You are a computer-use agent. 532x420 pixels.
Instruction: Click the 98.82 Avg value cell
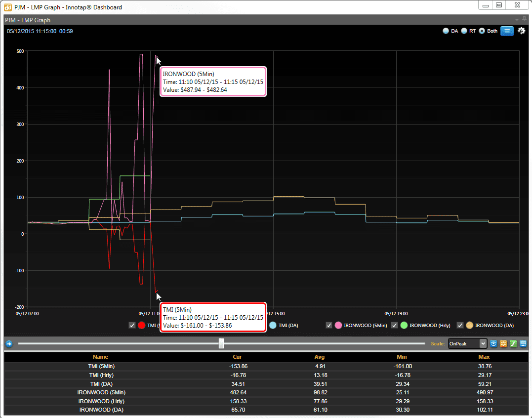[320, 392]
